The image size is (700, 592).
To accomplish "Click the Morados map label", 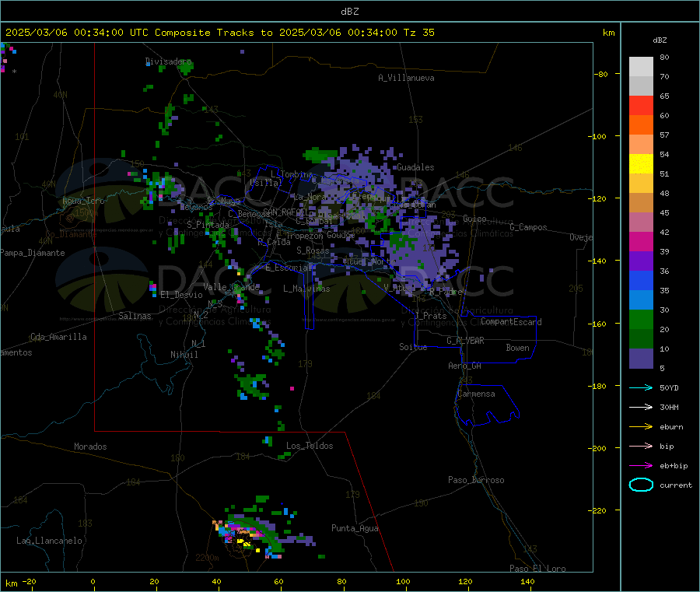I will pos(90,447).
